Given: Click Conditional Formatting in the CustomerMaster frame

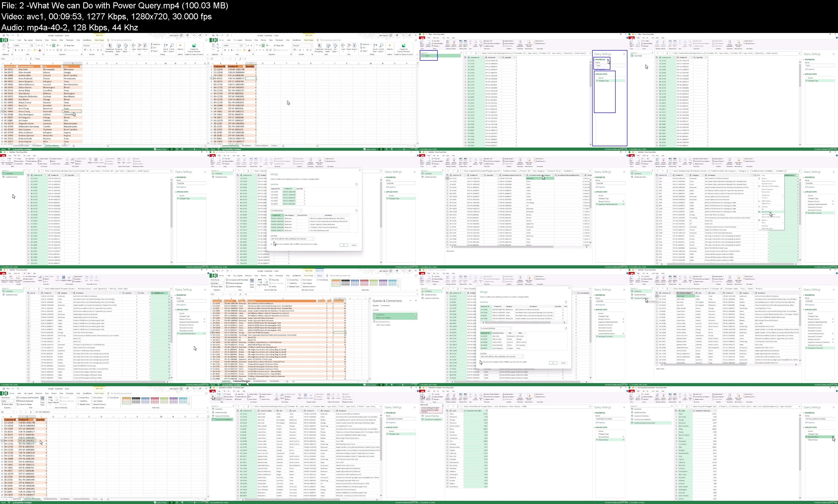Looking at the screenshot, I should tap(110, 48).
